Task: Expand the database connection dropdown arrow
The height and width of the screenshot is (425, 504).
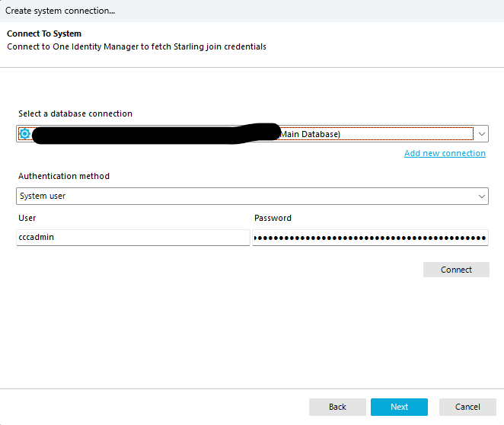Action: coord(481,134)
